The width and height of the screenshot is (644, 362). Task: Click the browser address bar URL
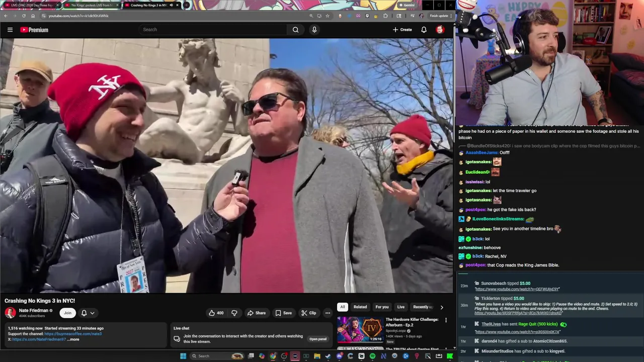point(78,16)
